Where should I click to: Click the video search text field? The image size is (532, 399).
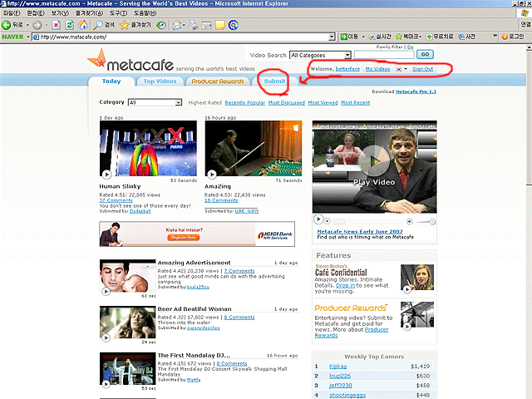[x=384, y=55]
